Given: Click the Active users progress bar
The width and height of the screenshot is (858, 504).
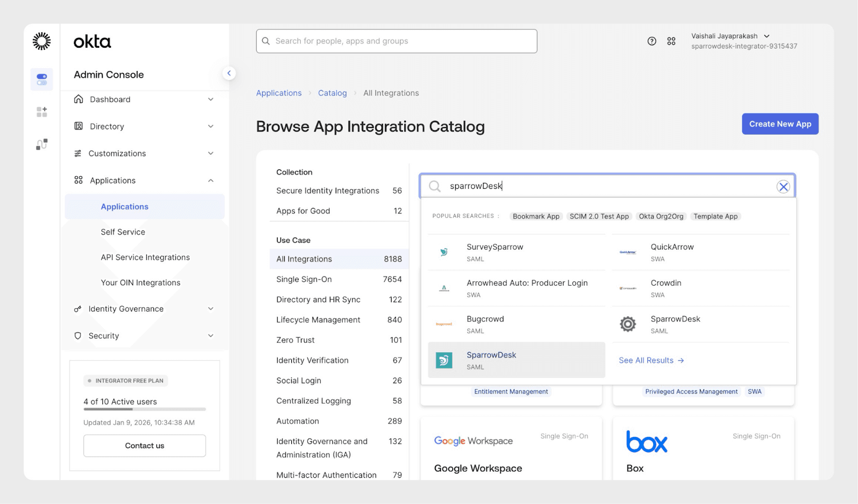Looking at the screenshot, I should [x=144, y=409].
